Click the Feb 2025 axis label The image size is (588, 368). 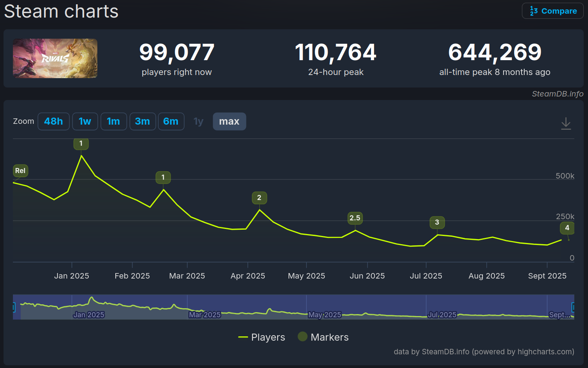coord(132,276)
